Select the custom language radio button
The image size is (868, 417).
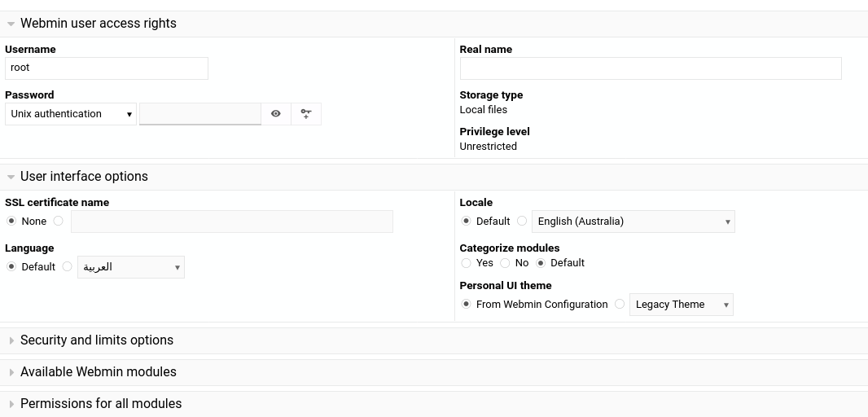point(67,266)
